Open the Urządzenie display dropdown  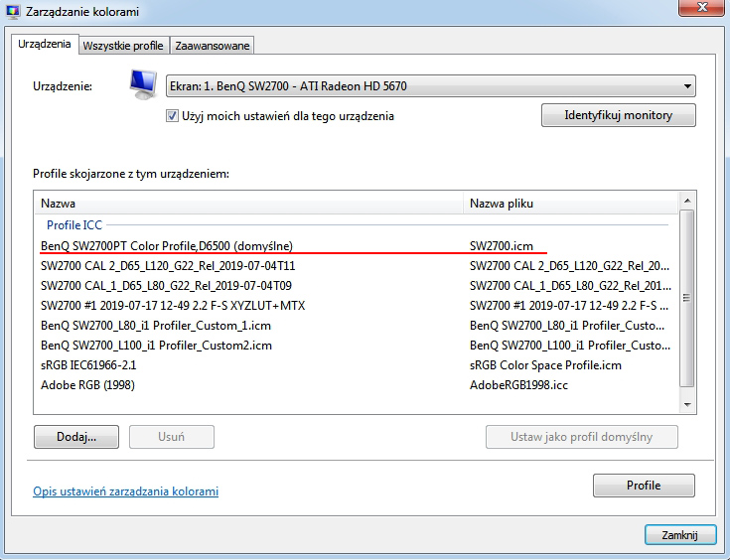(431, 86)
